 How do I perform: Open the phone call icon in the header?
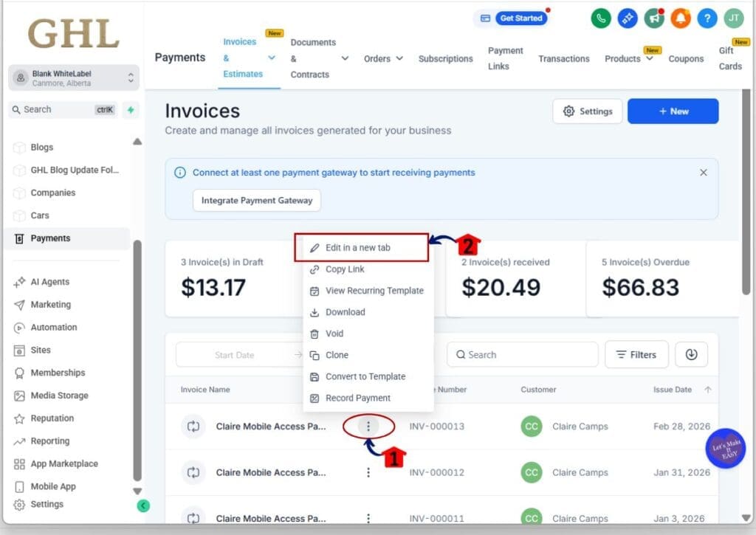(601, 18)
